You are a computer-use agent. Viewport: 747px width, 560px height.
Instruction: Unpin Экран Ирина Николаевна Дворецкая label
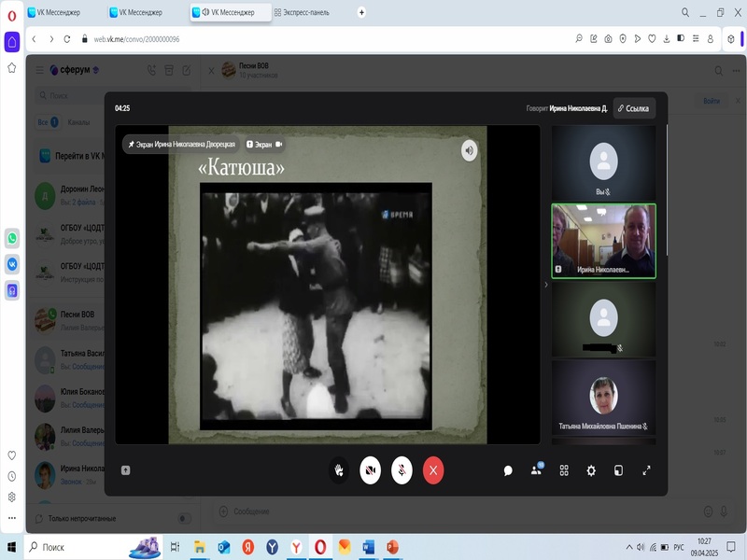pyautogui.click(x=181, y=145)
